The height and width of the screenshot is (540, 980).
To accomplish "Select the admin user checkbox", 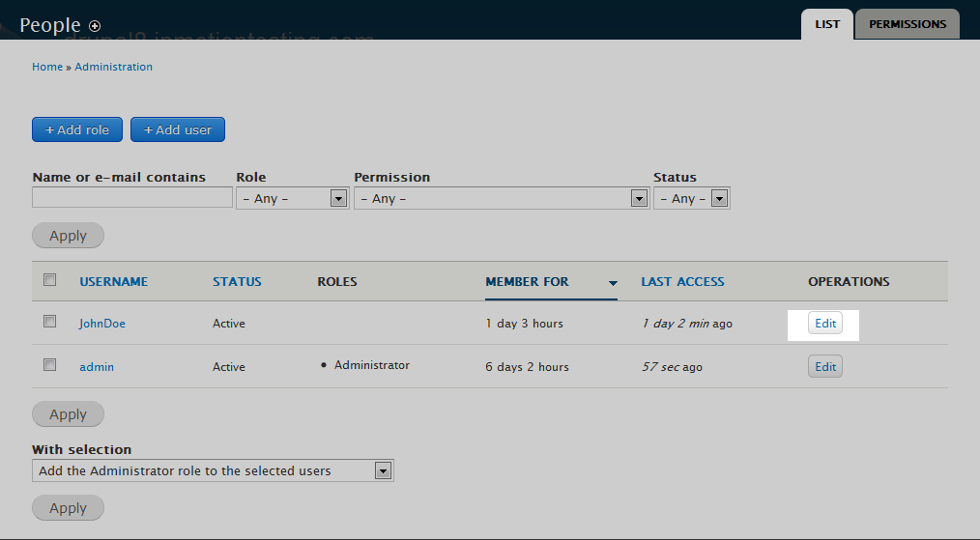I will tap(50, 365).
